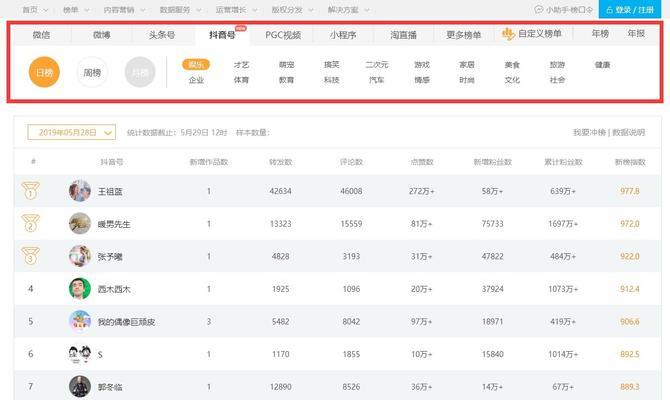Viewport: 670px width, 400px height.
Task: Open 西木西木's green avatar
Action: tap(80, 288)
